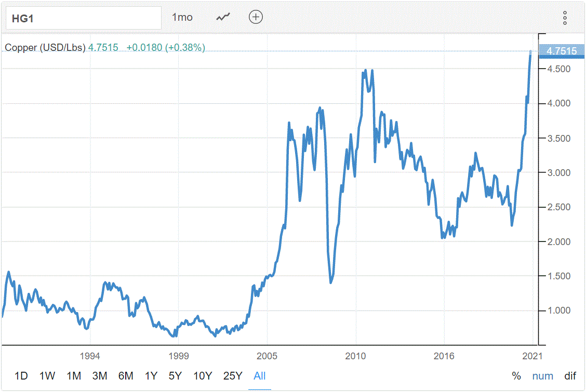Screen dimensions: 586x392
Task: Click the add indicator plus icon
Action: (256, 17)
